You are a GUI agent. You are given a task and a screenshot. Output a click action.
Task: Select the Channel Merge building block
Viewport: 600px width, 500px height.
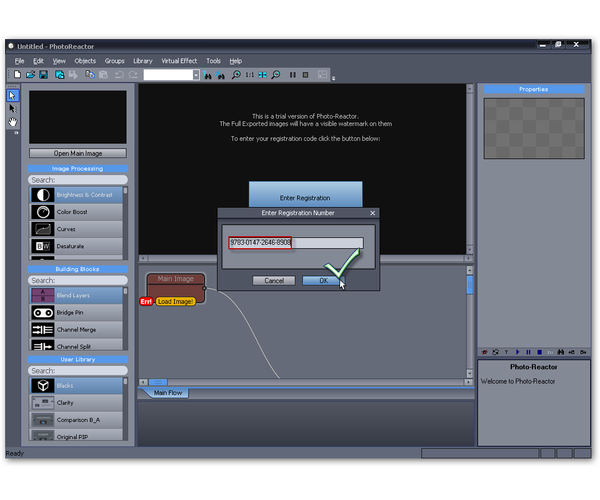(x=77, y=330)
